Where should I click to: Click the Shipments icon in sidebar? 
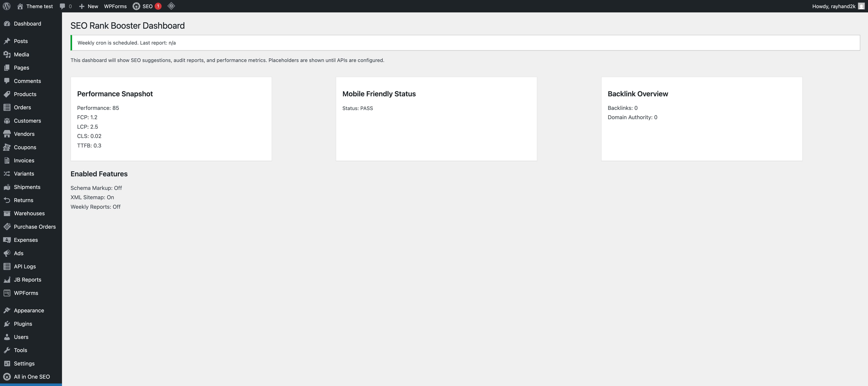tap(7, 187)
